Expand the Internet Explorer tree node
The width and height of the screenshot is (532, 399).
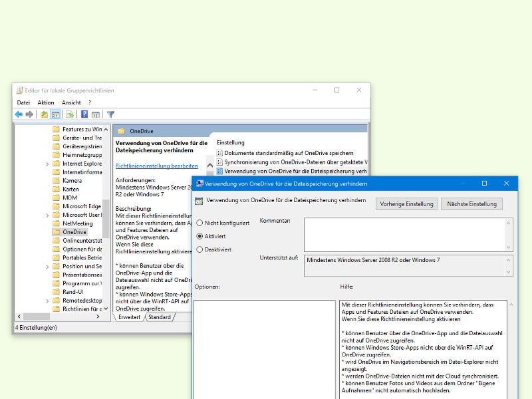pos(47,164)
